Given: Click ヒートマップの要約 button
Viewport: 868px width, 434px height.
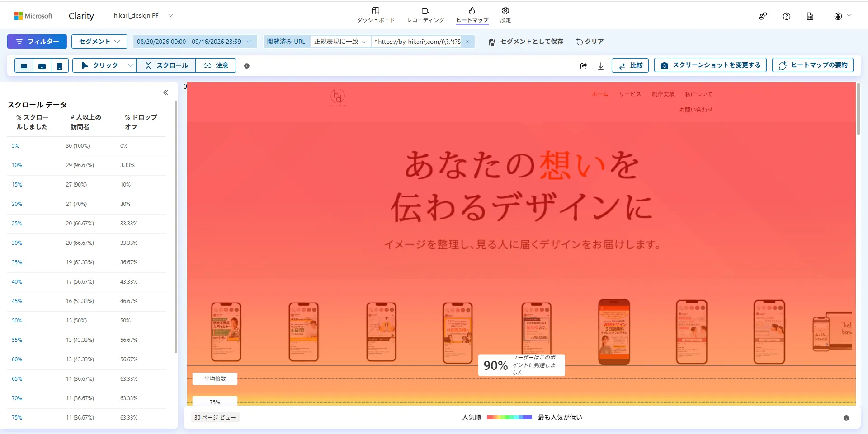Looking at the screenshot, I should tap(813, 65).
